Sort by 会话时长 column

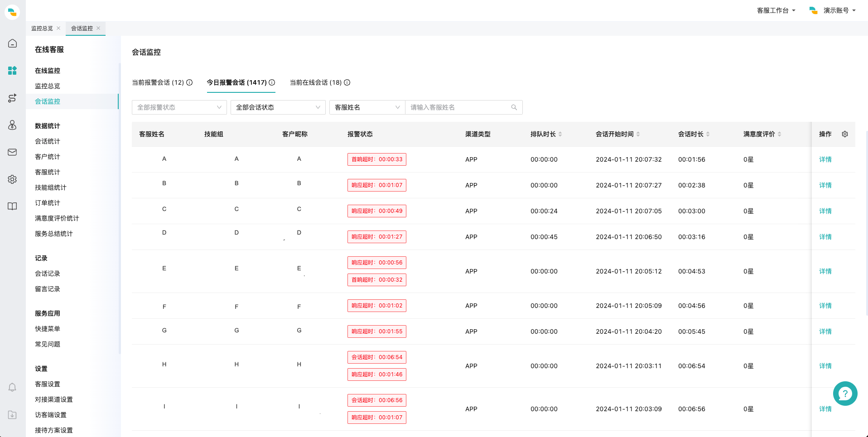click(x=708, y=134)
